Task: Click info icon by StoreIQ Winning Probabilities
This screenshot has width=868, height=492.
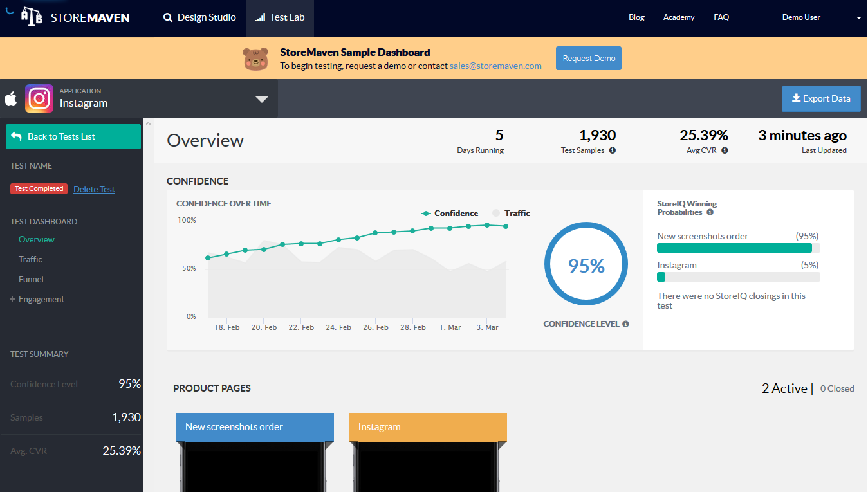Action: (x=710, y=212)
